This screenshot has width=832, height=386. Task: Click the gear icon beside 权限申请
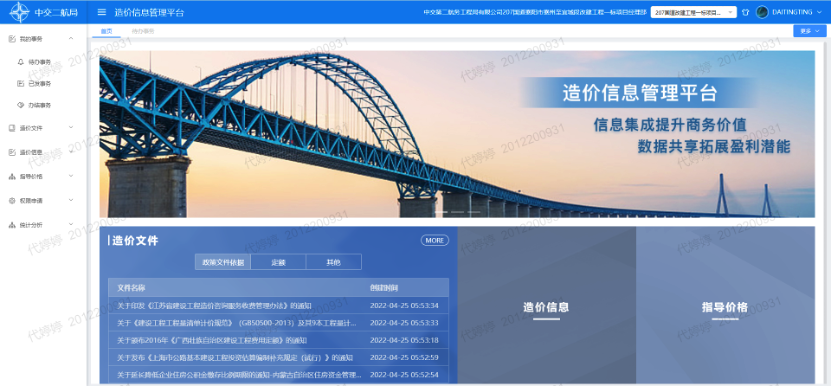click(12, 201)
